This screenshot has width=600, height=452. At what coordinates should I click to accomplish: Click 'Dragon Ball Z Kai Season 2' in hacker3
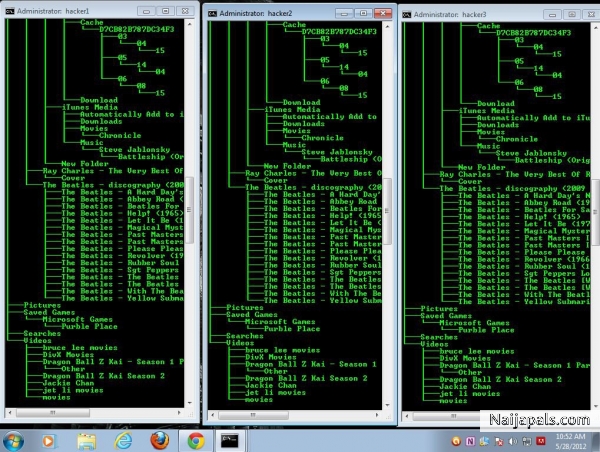coord(501,380)
